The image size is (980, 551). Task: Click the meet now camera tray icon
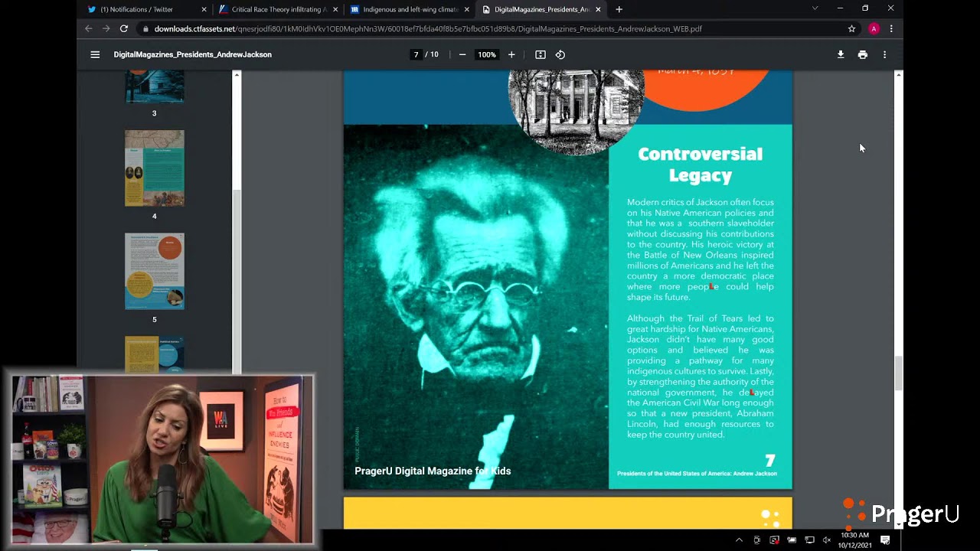[756, 540]
